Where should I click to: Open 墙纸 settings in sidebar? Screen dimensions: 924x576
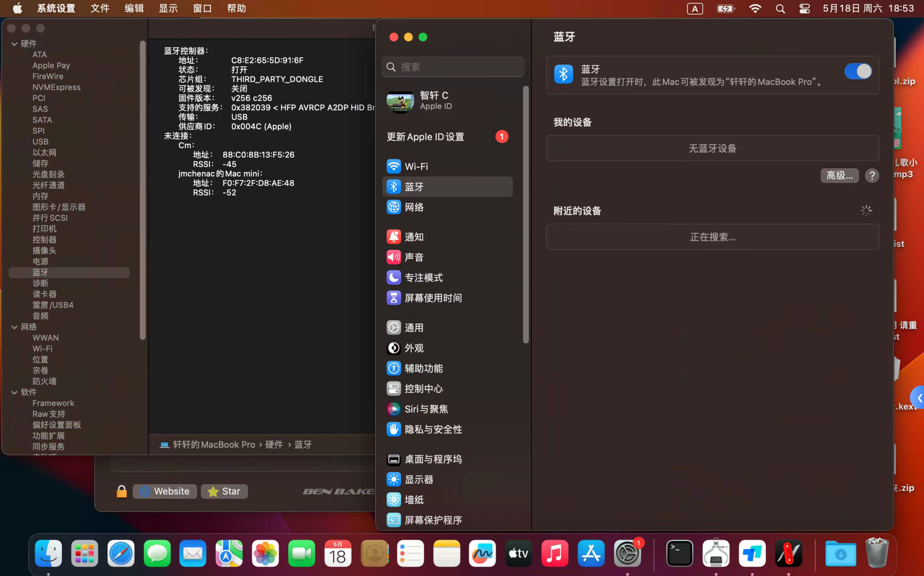click(413, 500)
